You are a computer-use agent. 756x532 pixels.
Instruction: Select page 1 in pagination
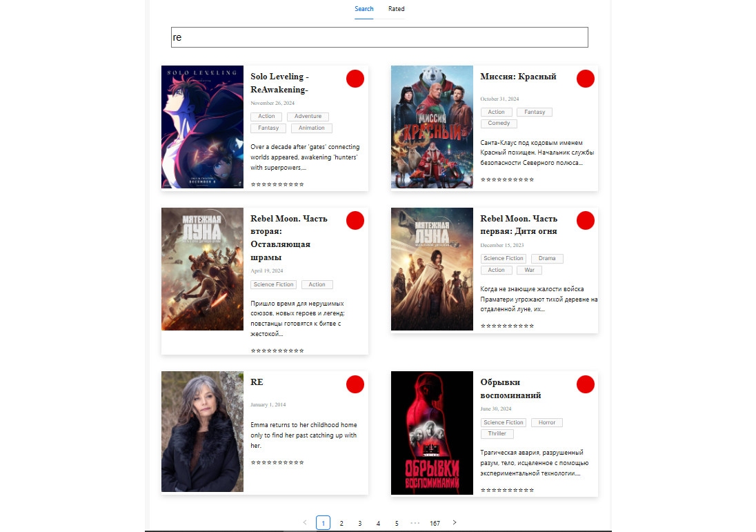323,523
